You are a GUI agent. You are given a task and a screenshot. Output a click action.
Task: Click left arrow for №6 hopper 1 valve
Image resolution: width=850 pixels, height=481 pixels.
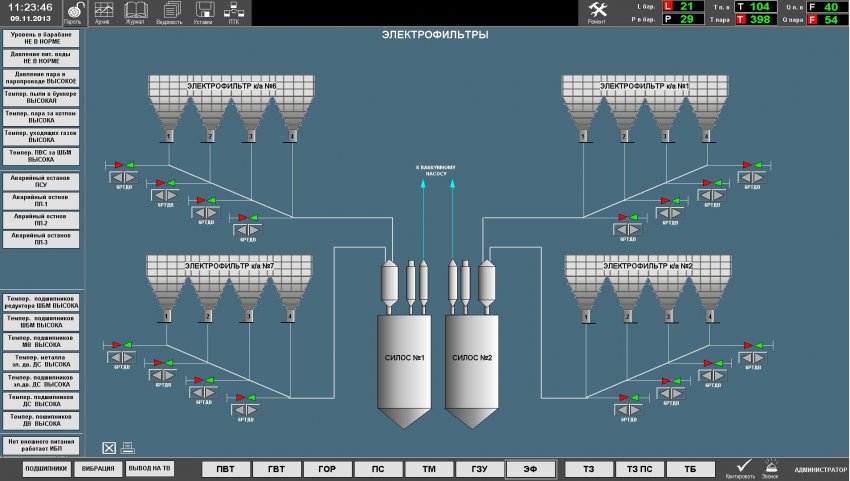pyautogui.click(x=117, y=177)
